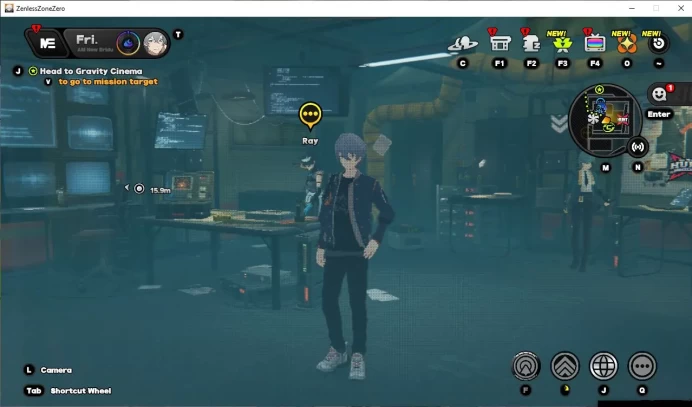Viewport: 692px width, 407px height.
Task: Click the gray-haired player avatar portrait
Action: (x=155, y=43)
